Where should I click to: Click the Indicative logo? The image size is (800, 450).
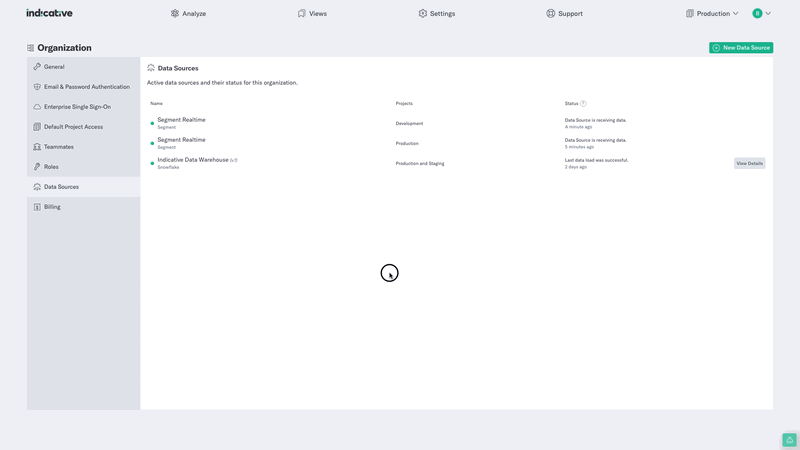[x=49, y=13]
